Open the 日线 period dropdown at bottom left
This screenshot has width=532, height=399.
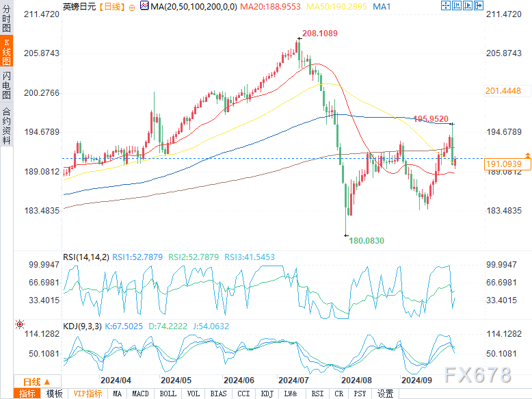(x=37, y=382)
